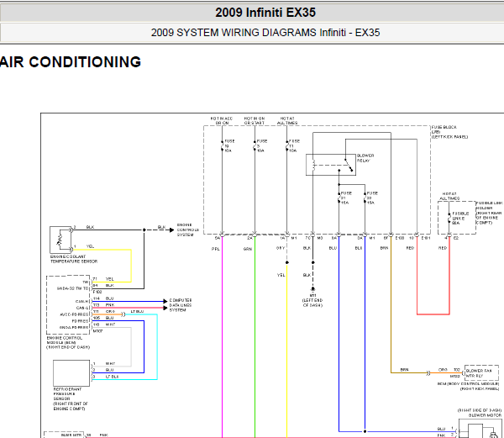
Task: Click the 'AIR CONDITIONING' heading
Action: coord(71,61)
